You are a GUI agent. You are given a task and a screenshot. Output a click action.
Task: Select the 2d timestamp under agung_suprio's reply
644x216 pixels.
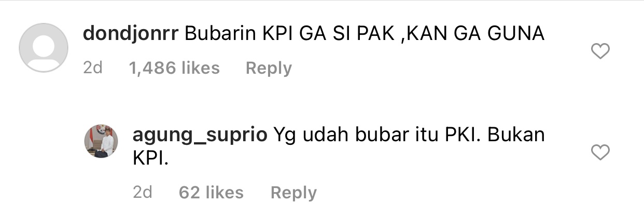(143, 193)
